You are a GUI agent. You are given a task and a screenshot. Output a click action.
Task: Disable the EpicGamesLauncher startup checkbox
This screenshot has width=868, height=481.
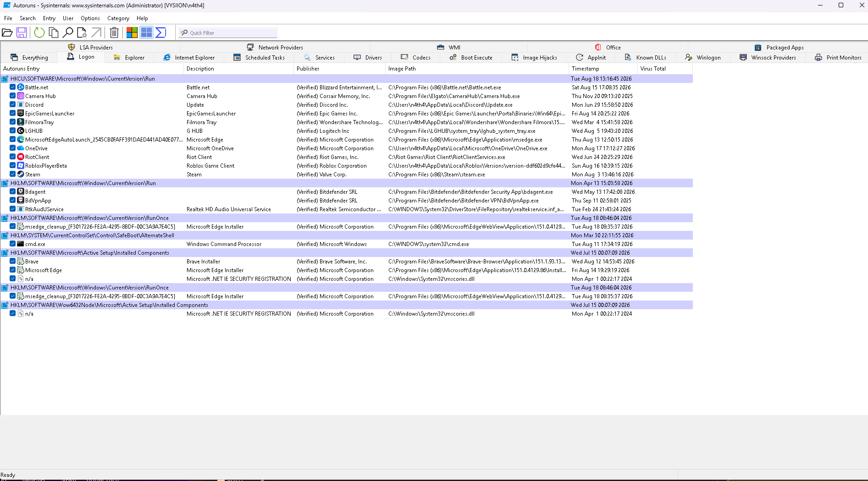[x=13, y=113]
